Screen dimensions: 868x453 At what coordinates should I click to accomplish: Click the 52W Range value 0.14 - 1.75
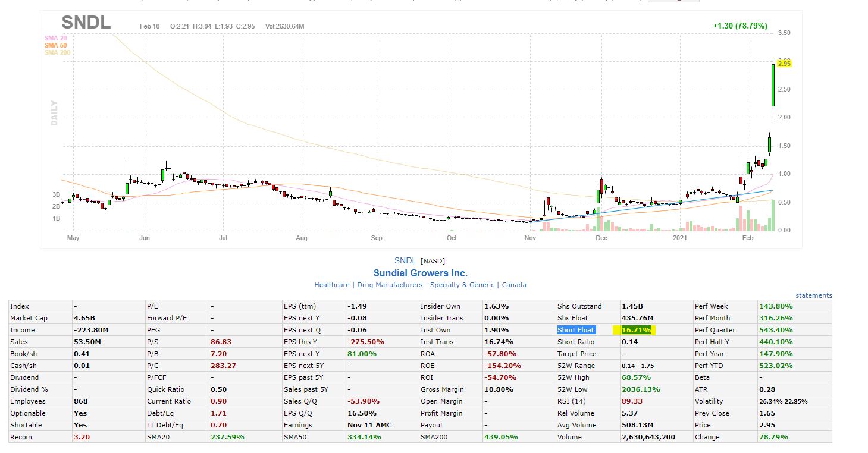pyautogui.click(x=638, y=366)
